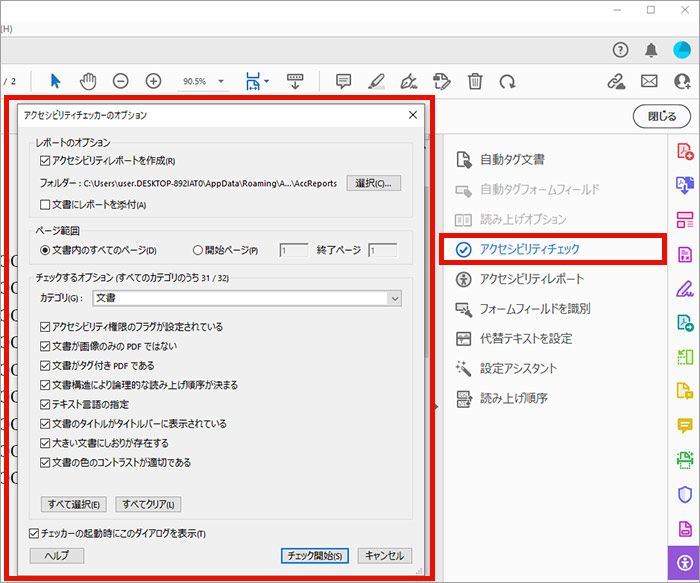Click the すべてクリア button
This screenshot has height=583, width=700.
point(148,504)
